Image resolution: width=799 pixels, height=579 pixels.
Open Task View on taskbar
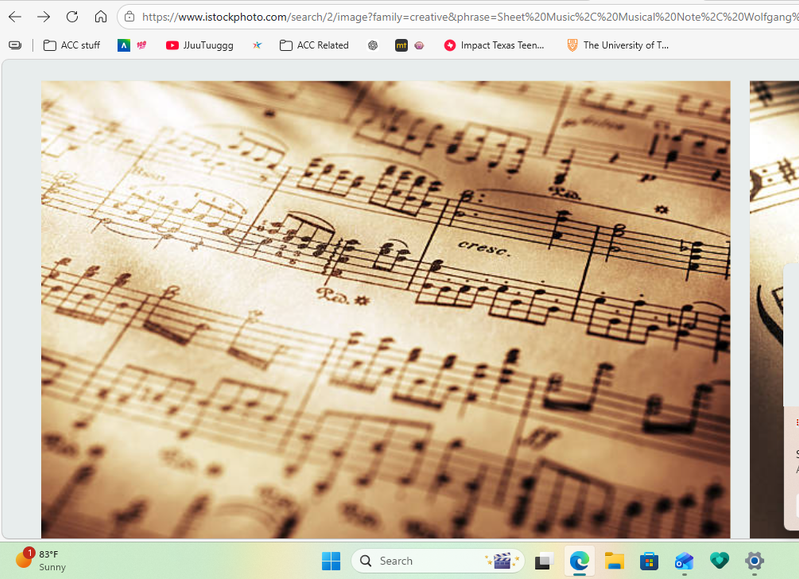(544, 561)
